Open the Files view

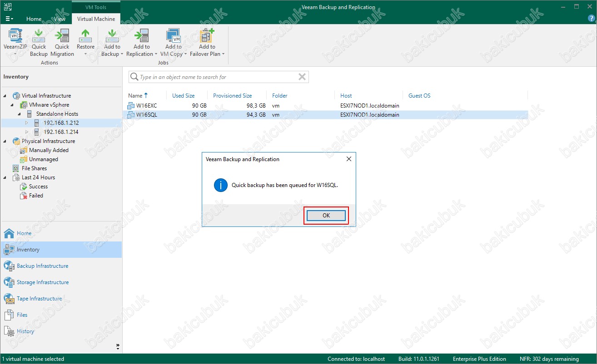61,315
